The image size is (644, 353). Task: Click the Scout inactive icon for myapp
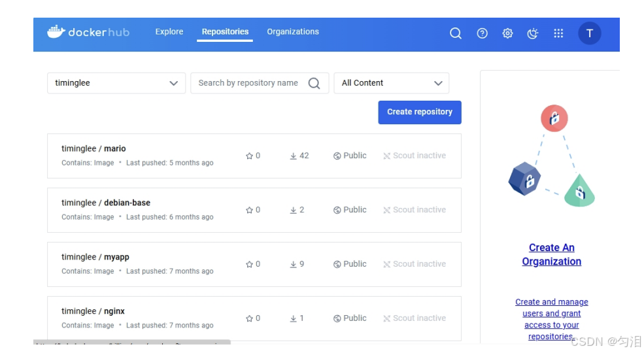tap(386, 264)
